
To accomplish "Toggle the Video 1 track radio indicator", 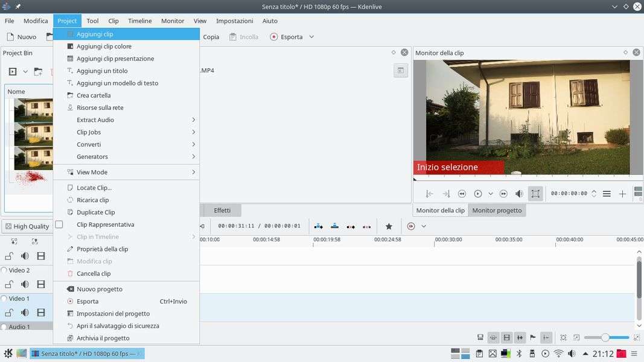I will click(4, 299).
